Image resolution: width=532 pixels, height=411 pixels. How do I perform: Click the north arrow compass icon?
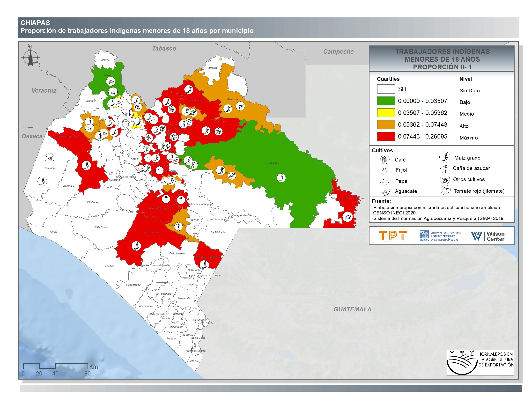(x=30, y=58)
